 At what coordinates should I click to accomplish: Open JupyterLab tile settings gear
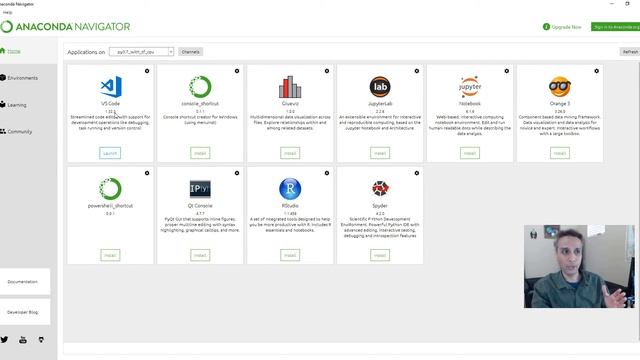click(417, 71)
